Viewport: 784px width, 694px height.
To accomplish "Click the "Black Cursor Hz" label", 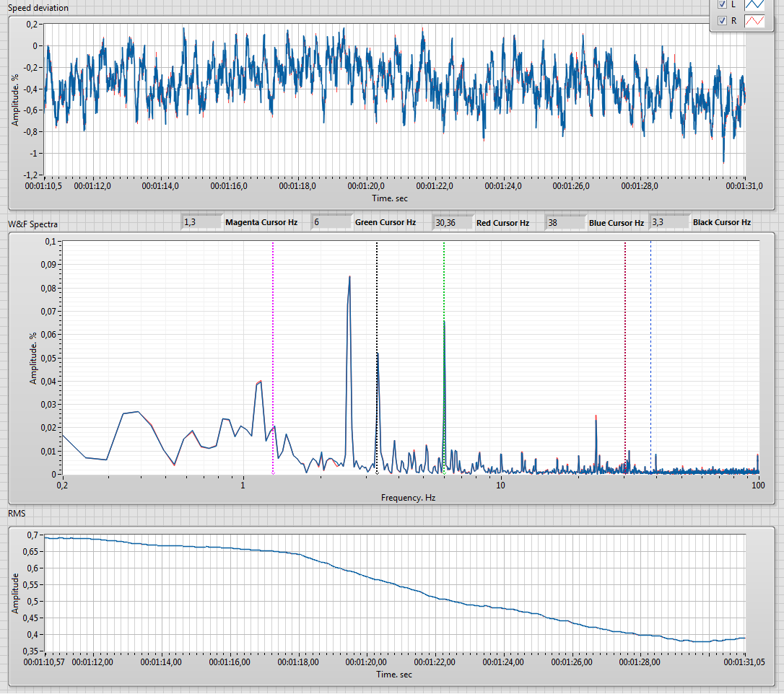I will (x=721, y=222).
